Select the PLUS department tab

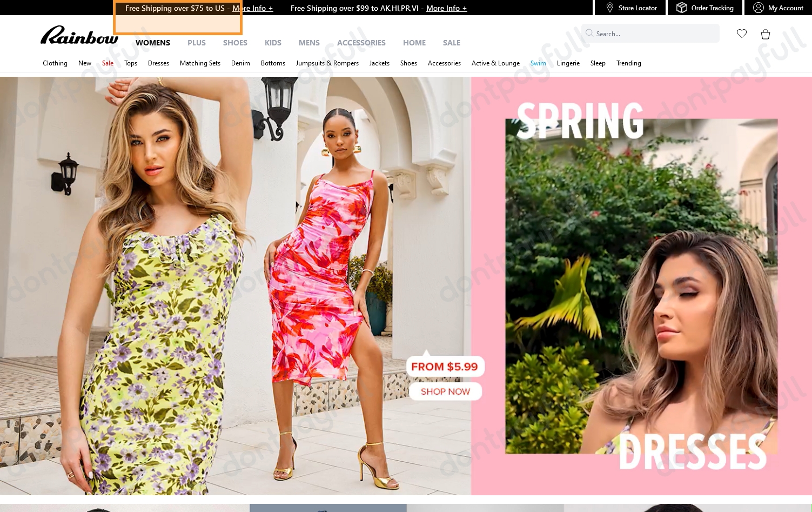pos(197,43)
